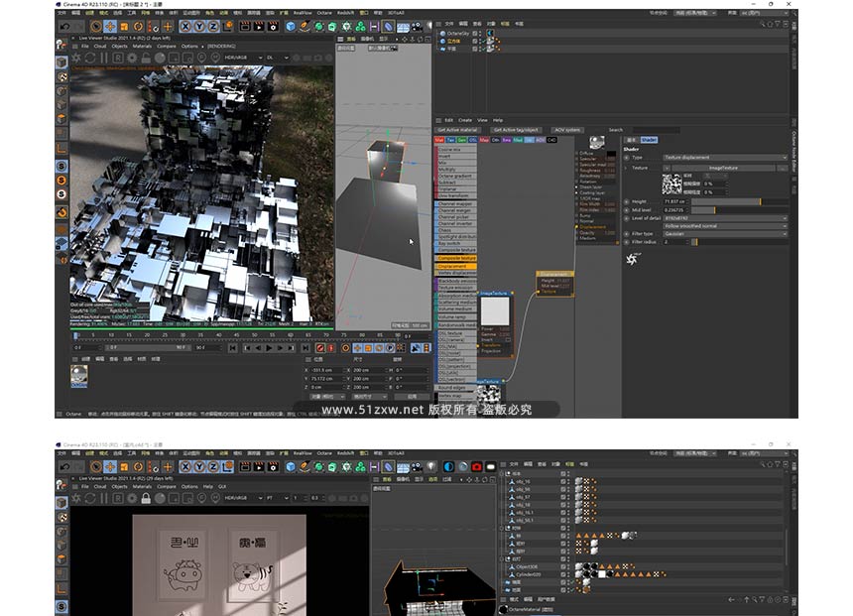
Task: Select the Tex node filter tab
Action: pyautogui.click(x=450, y=140)
